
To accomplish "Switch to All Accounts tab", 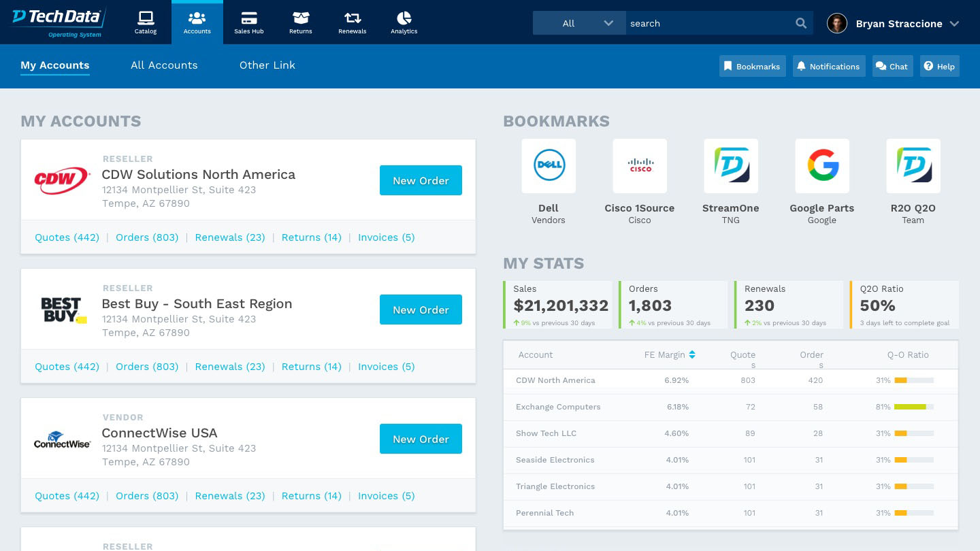I will (164, 65).
